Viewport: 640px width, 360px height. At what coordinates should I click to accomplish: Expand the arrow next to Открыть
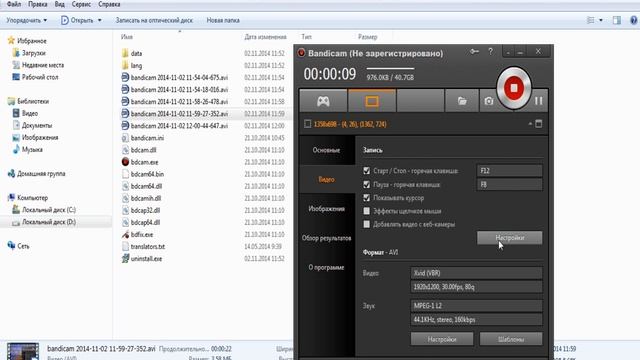pos(100,20)
